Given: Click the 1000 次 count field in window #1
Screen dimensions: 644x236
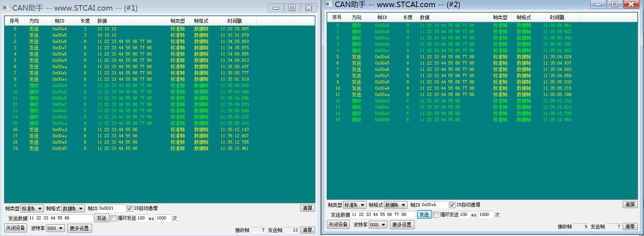Looking at the screenshot, I should [163, 218].
